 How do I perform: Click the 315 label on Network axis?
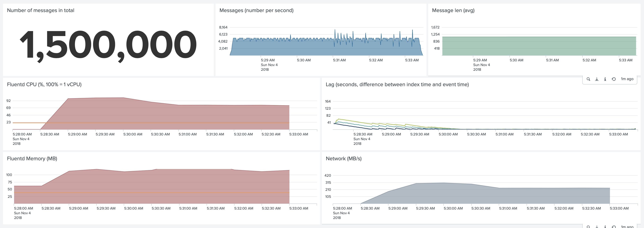(328, 183)
